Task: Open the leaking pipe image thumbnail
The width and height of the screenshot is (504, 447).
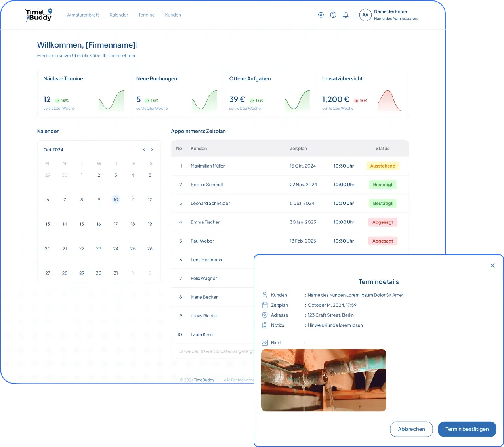Action: pyautogui.click(x=323, y=380)
